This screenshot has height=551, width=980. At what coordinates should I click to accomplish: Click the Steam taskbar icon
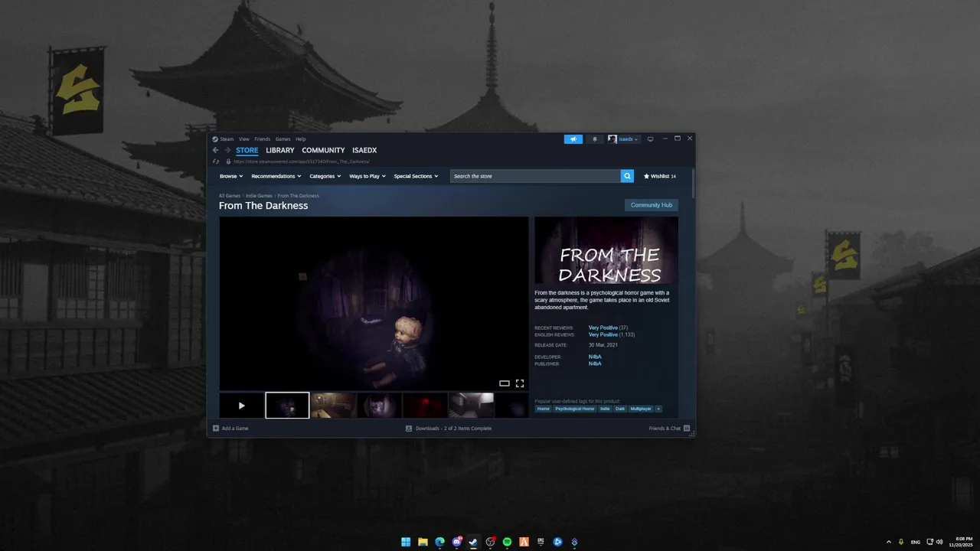[x=473, y=542]
